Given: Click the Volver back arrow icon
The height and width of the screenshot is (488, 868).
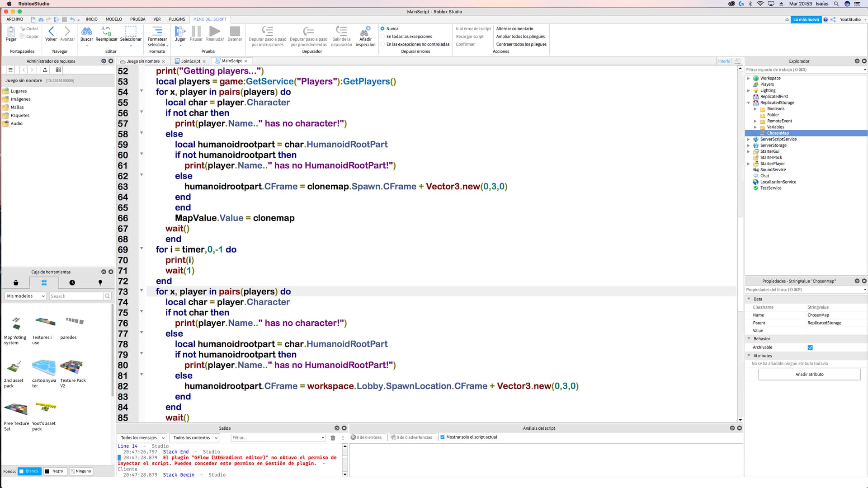Looking at the screenshot, I should [x=51, y=32].
